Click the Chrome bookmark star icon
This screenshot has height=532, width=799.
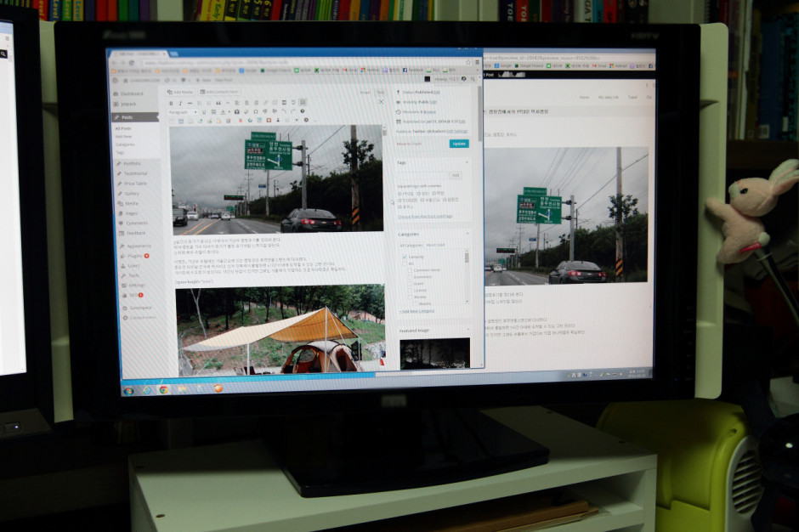pos(468,62)
